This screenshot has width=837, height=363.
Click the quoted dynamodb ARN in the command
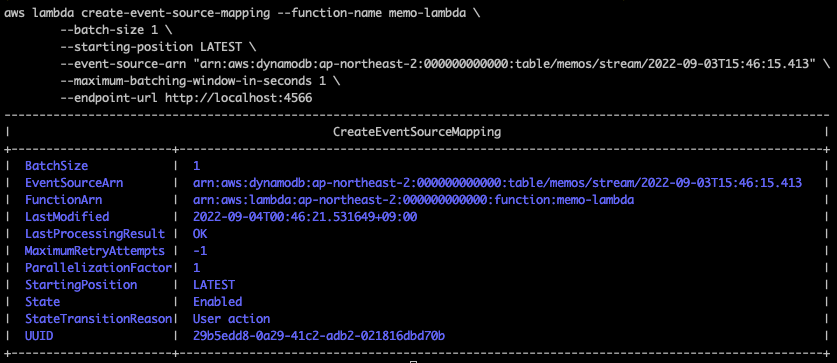(x=504, y=64)
